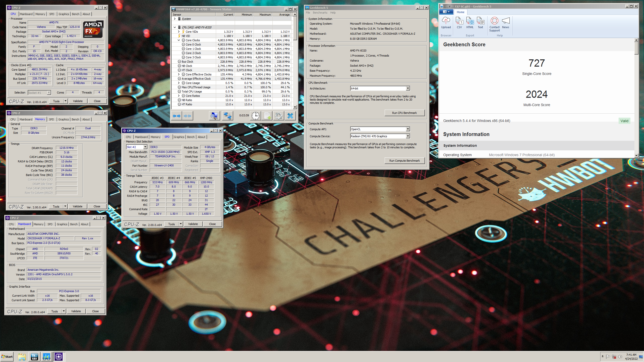Select Geekbench glasses icon on taskbar

pos(47,356)
